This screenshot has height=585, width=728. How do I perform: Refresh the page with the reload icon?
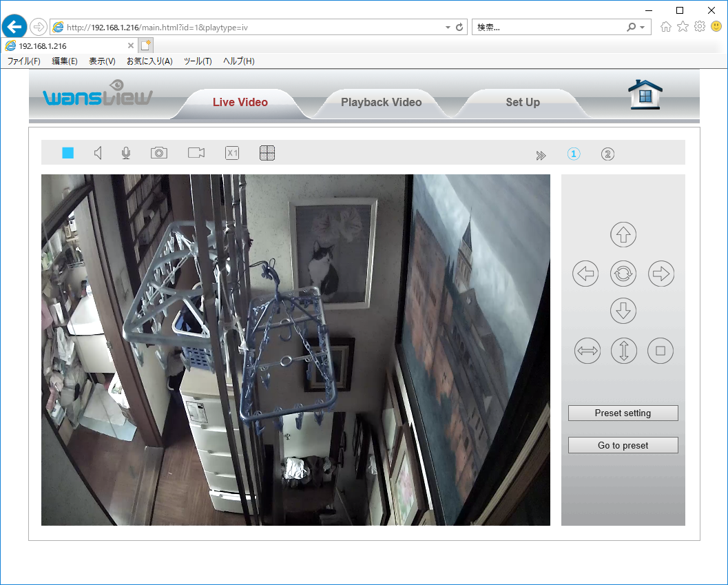[x=459, y=27]
